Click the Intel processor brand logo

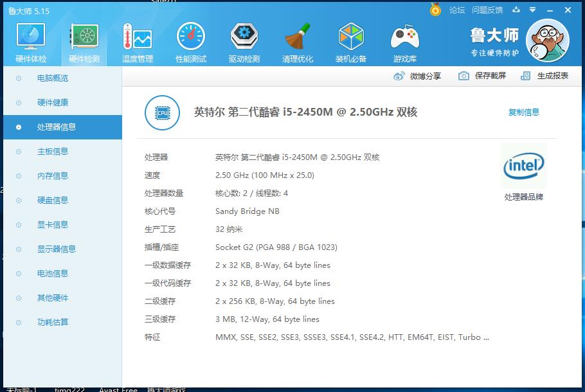[523, 165]
